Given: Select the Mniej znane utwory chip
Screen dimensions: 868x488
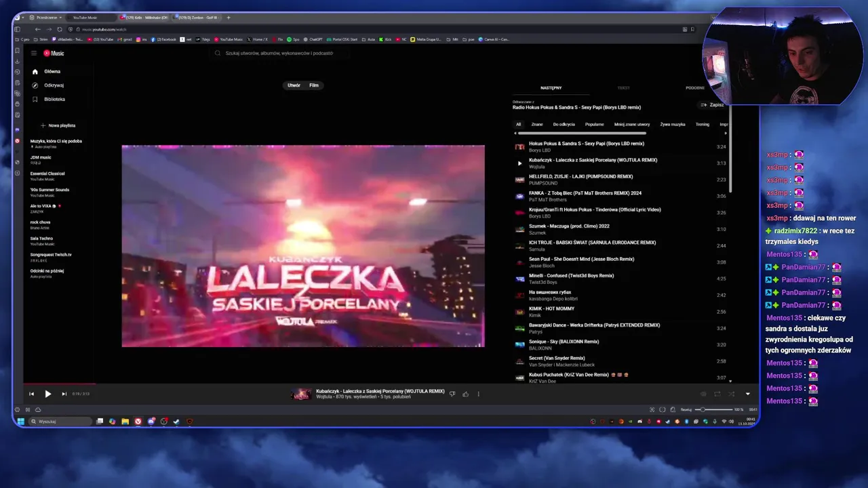Looking at the screenshot, I should [632, 124].
